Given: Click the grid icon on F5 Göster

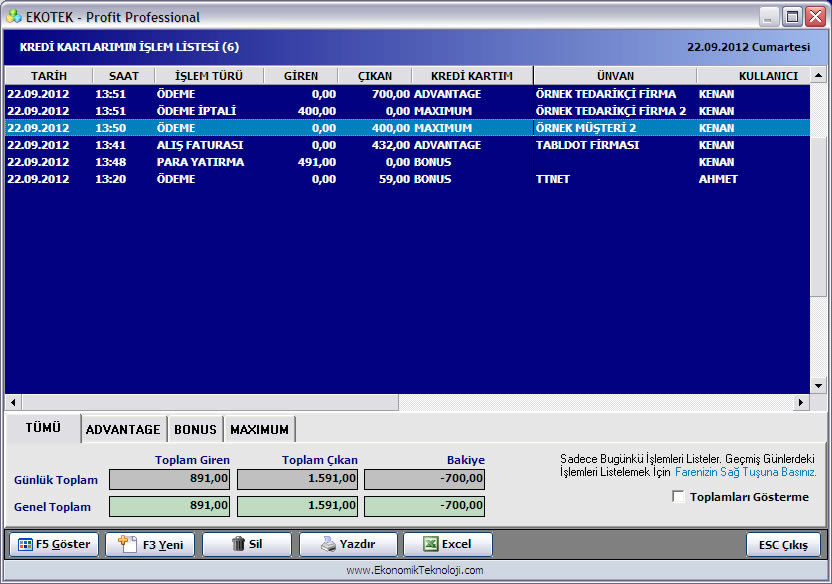Looking at the screenshot, I should tap(25, 544).
